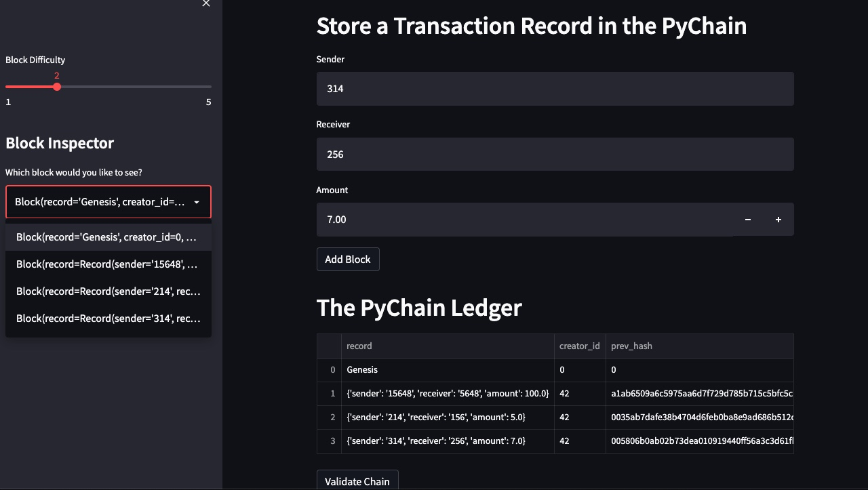Image resolution: width=868 pixels, height=490 pixels.
Task: Click the Receiver input field
Action: [555, 154]
